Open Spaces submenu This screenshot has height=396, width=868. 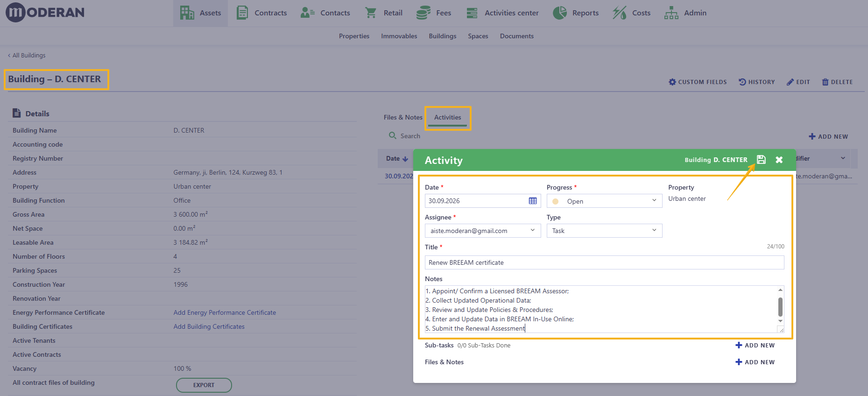coord(478,36)
